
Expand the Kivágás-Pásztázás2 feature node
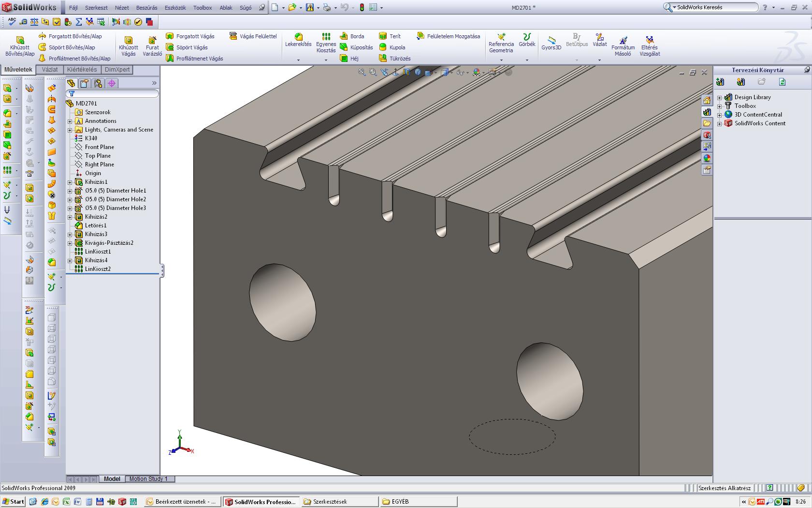click(70, 243)
